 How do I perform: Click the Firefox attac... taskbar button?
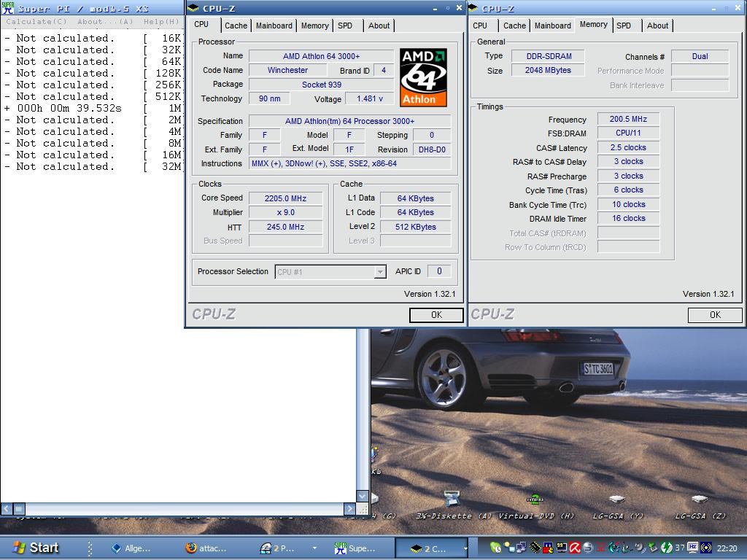tap(206, 548)
